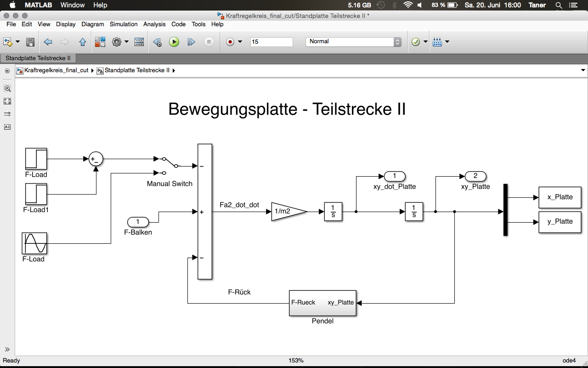Click the Step Back simulation icon
This screenshot has width=588, height=368.
[157, 42]
